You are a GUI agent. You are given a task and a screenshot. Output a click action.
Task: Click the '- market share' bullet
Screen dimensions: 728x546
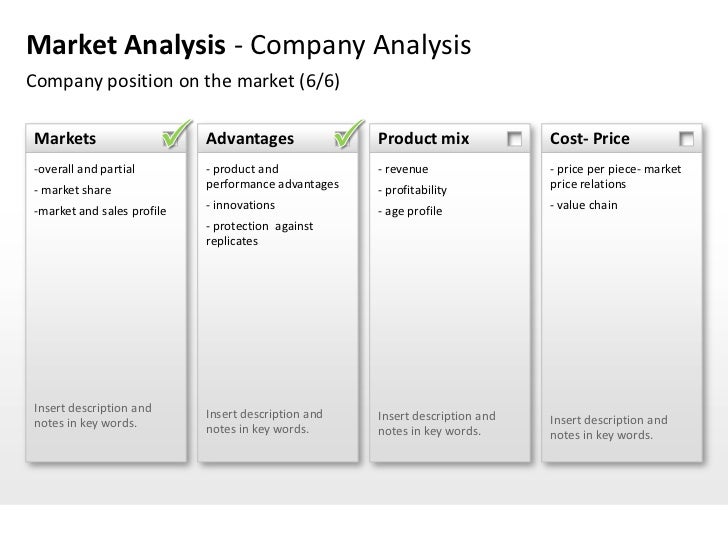coord(73,190)
